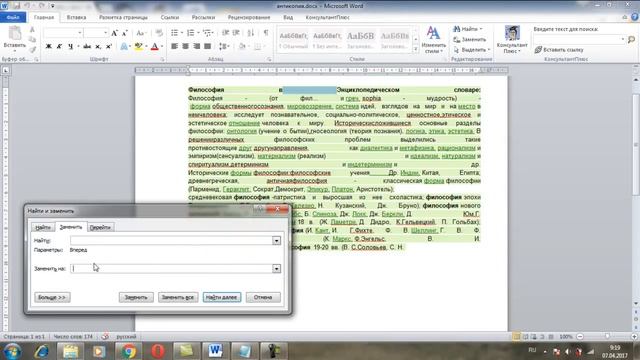Click the 'Найти далее' button
This screenshot has width=640, height=360.
[222, 297]
